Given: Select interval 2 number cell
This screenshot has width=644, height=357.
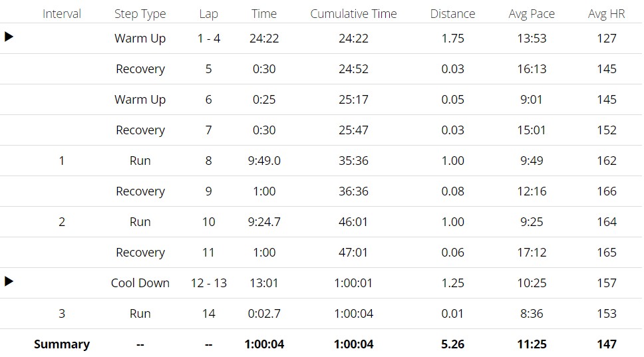Looking at the screenshot, I should [x=62, y=222].
